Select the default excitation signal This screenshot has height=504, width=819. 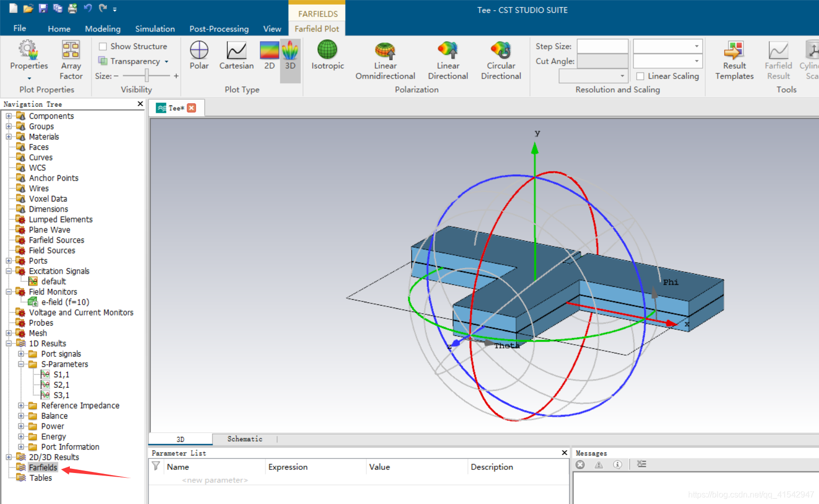[x=53, y=281]
